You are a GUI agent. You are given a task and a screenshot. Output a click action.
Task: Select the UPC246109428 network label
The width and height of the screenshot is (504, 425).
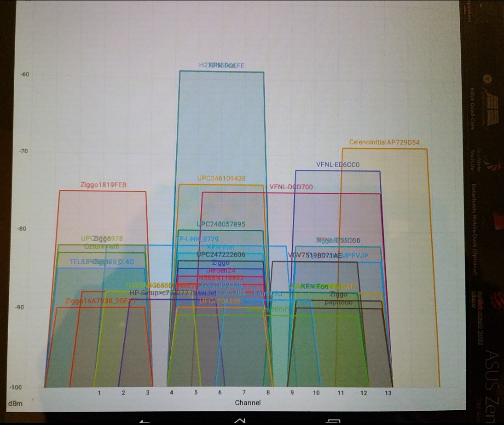coord(221,178)
